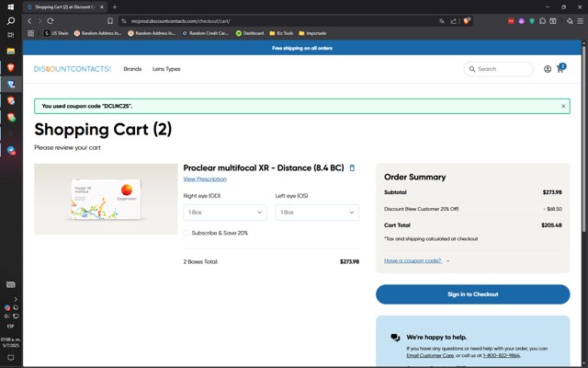Open the touch keyboard taskbar icon
The width and height of the screenshot is (588, 368).
(x=10, y=284)
